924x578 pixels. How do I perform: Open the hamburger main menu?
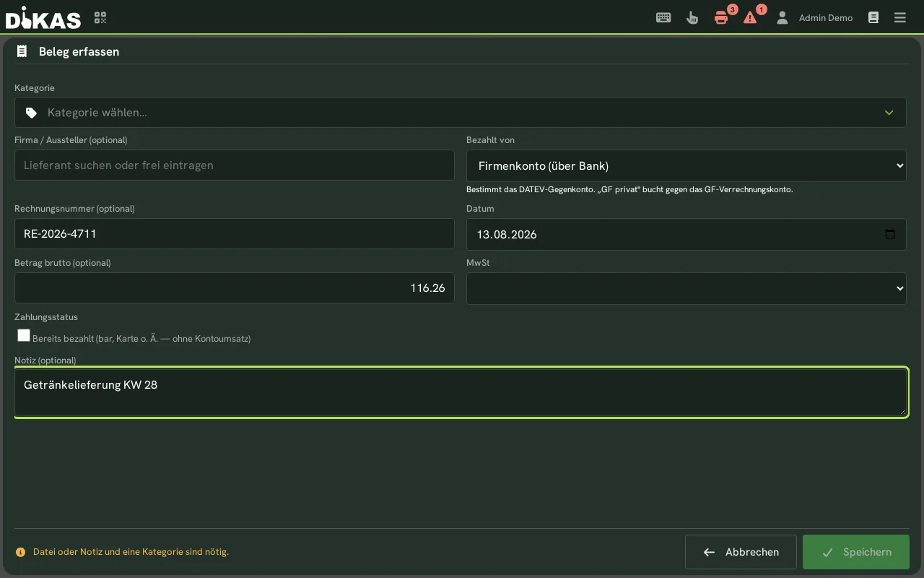click(900, 17)
